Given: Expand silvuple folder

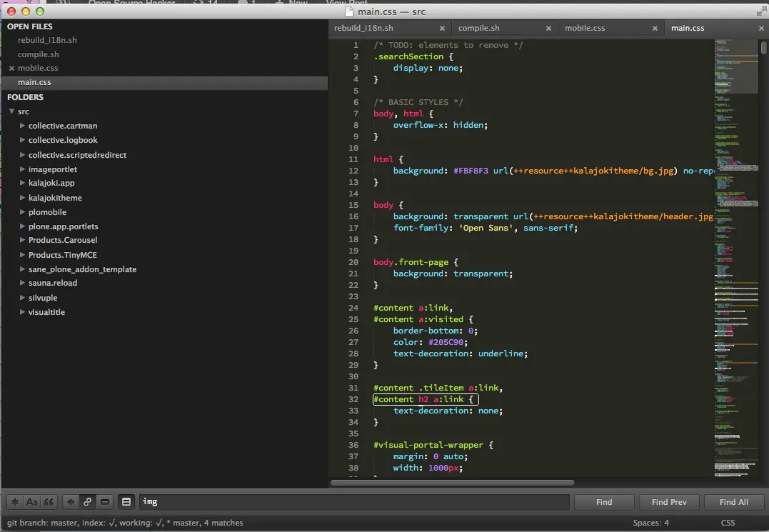Looking at the screenshot, I should pyautogui.click(x=22, y=297).
